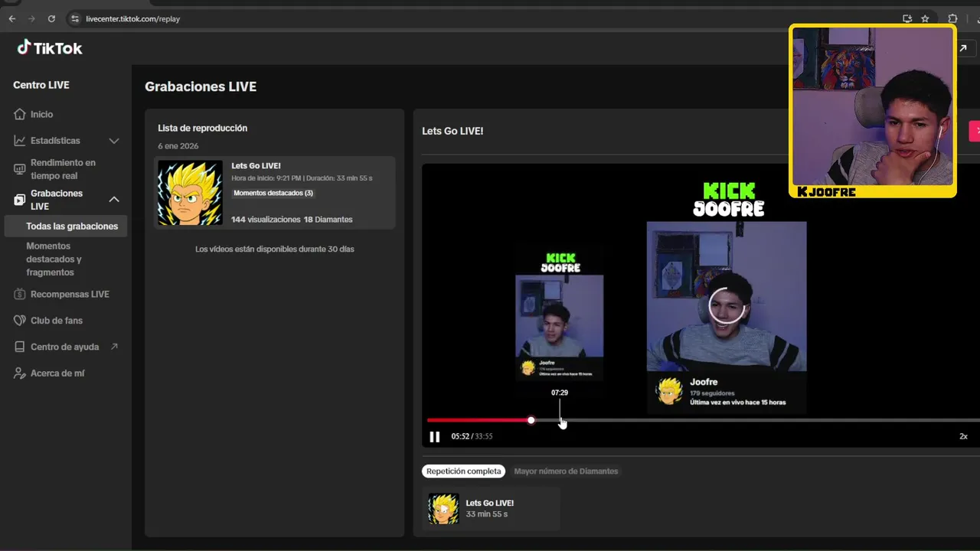Open Centro de ayuda external link arrow

pyautogui.click(x=114, y=347)
